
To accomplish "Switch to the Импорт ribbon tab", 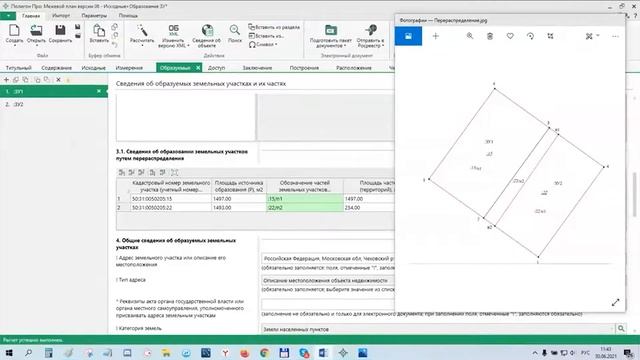I will click(x=61, y=16).
